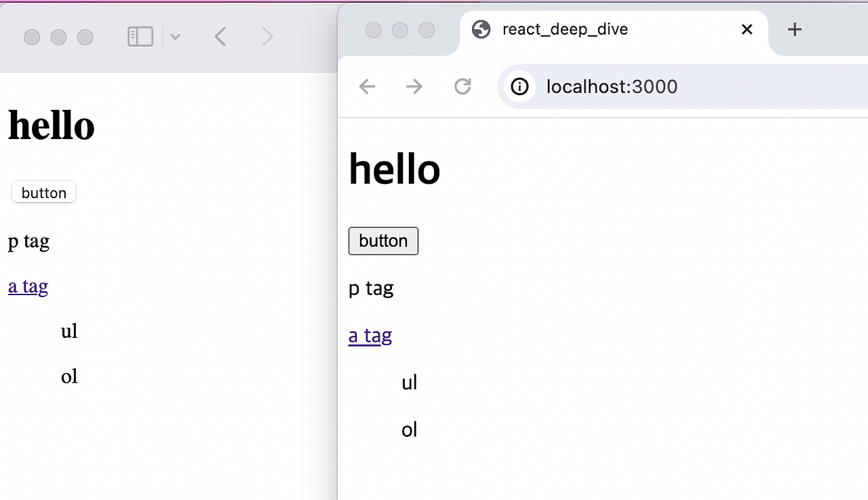Open Safari tab group dropdown chevron
Image resolution: width=868 pixels, height=500 pixels.
click(x=175, y=37)
